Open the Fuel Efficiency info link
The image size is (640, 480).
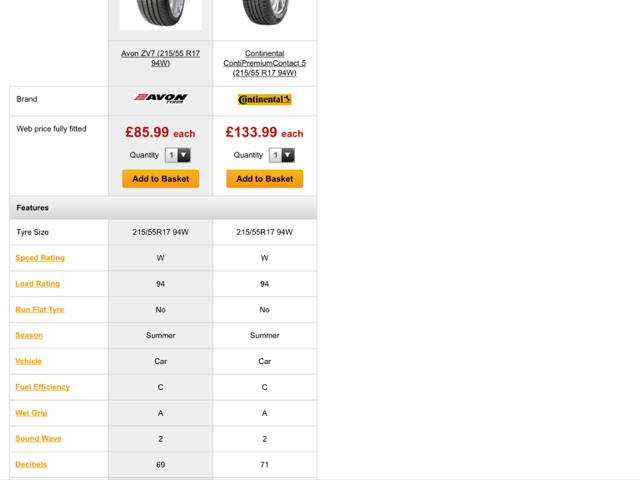point(42,387)
